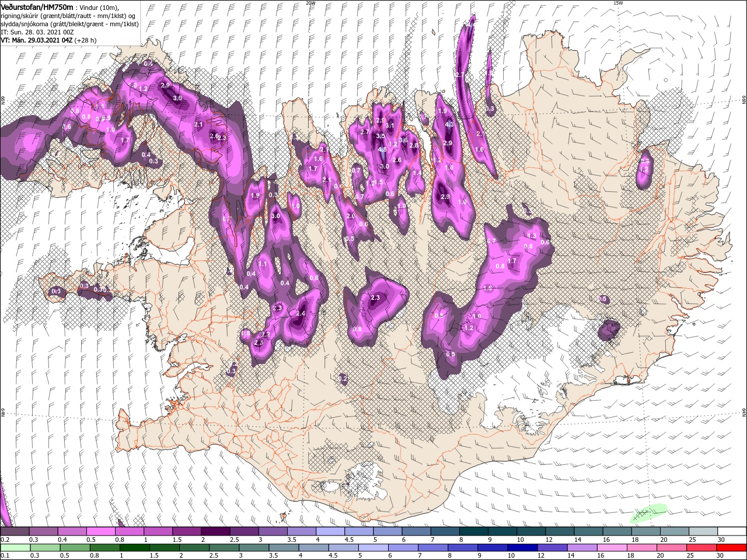Pick the dark mauve 0.2–0.3 snow swatch
The image size is (747, 560).
click(x=15, y=531)
